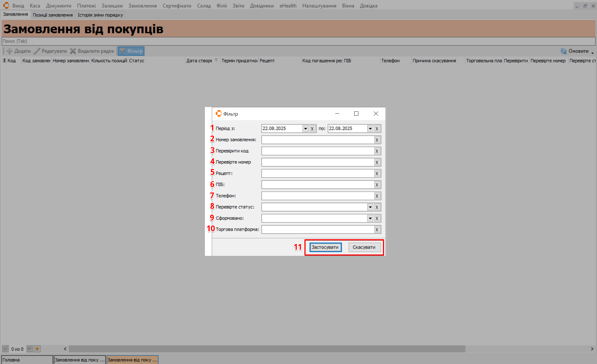Click the Додати plus icon
597x364 pixels.
pyautogui.click(x=10, y=51)
